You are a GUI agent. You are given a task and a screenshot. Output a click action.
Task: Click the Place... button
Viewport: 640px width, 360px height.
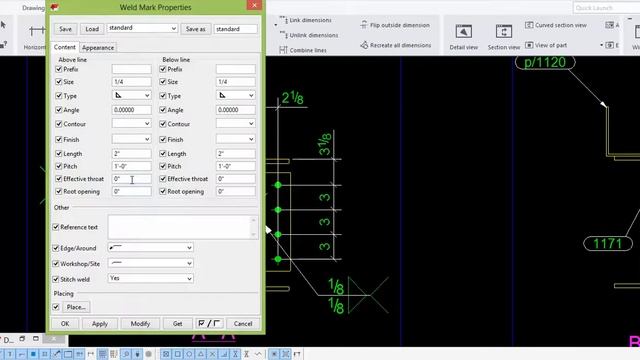[76, 307]
